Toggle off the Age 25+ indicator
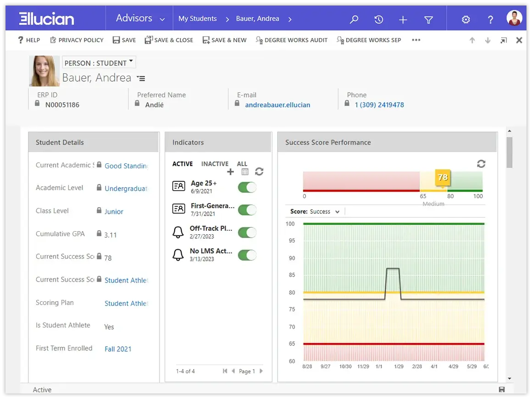This screenshot has height=399, width=532. pyautogui.click(x=247, y=187)
